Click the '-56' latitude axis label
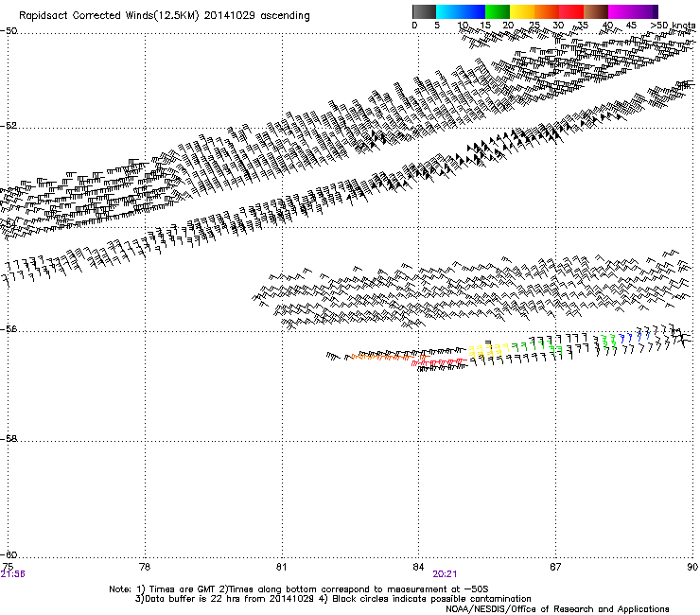This screenshot has height=615, width=700. pos(9,329)
